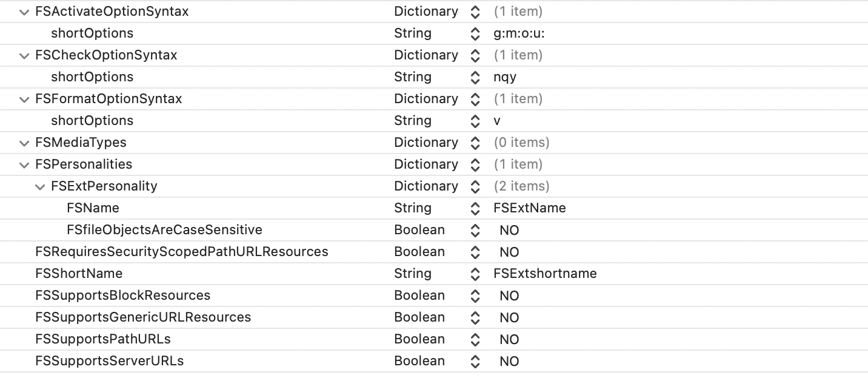Toggle FSfileObjectsAreCaseSensitive NO value
This screenshot has width=868, height=392.
509,231
